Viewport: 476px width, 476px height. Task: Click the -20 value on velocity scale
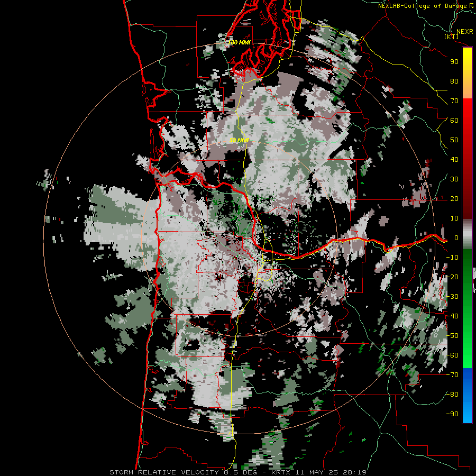[x=452, y=277]
